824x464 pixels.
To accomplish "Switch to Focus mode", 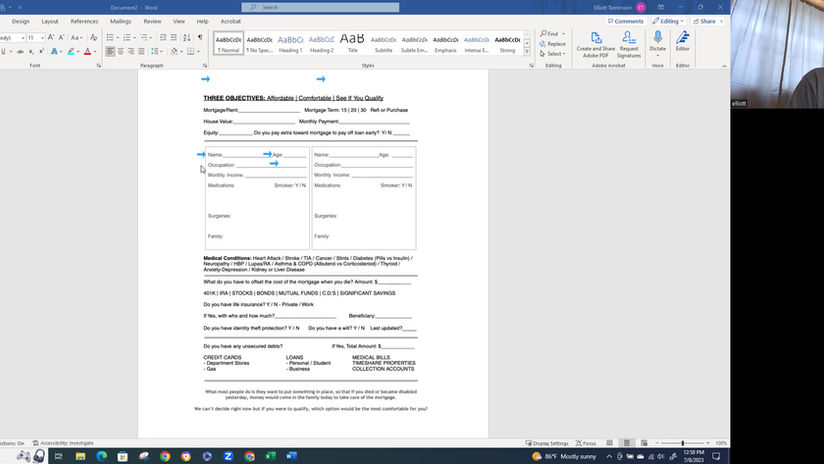I will 586,443.
